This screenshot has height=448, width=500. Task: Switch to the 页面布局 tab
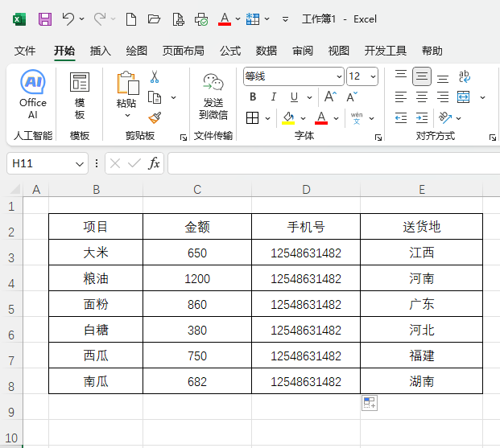pos(183,51)
